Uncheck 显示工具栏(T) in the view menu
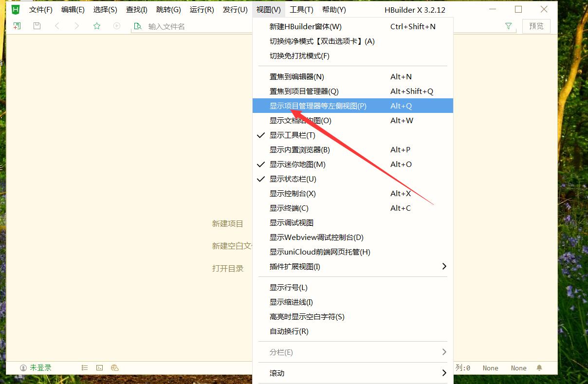Screen dimensions: 588x384 [293, 135]
